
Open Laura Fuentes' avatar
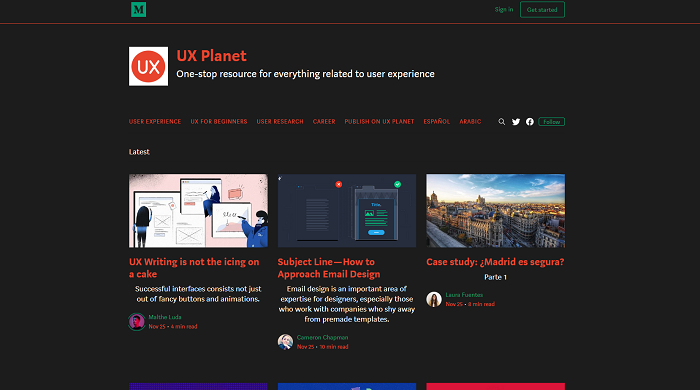(434, 299)
